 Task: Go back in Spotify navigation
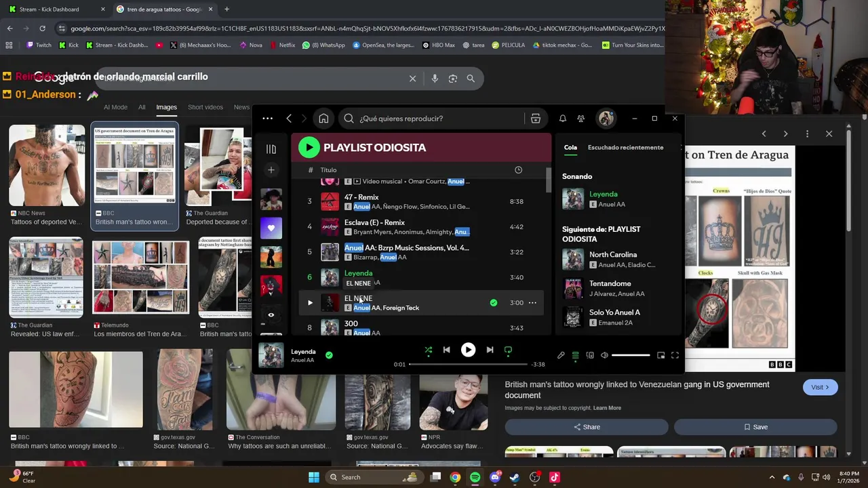pos(289,119)
